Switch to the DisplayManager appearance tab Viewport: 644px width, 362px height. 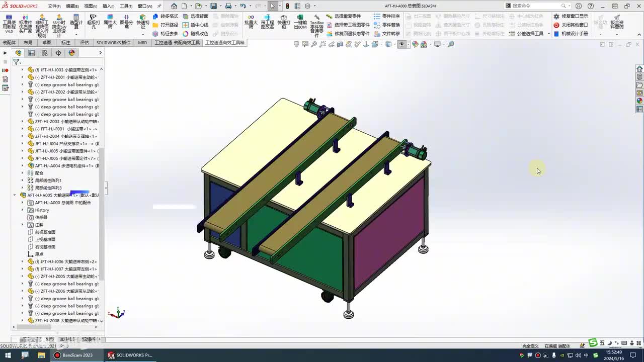pos(71,53)
